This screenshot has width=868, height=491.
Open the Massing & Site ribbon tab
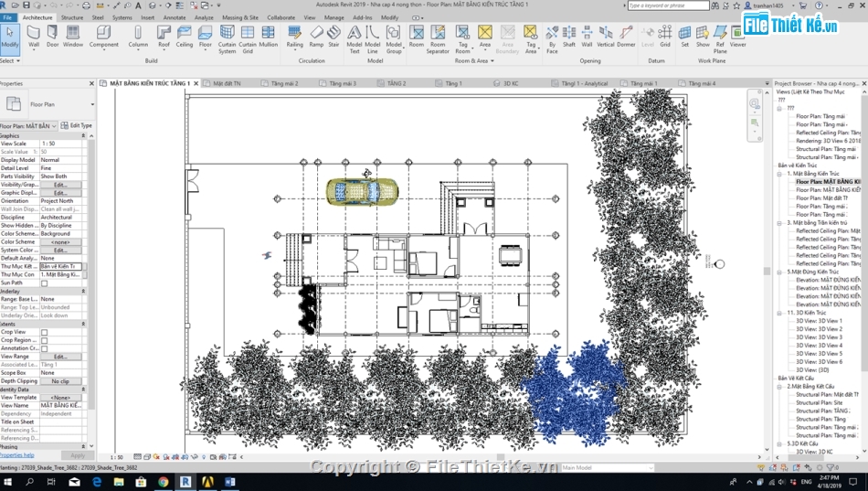click(x=240, y=17)
